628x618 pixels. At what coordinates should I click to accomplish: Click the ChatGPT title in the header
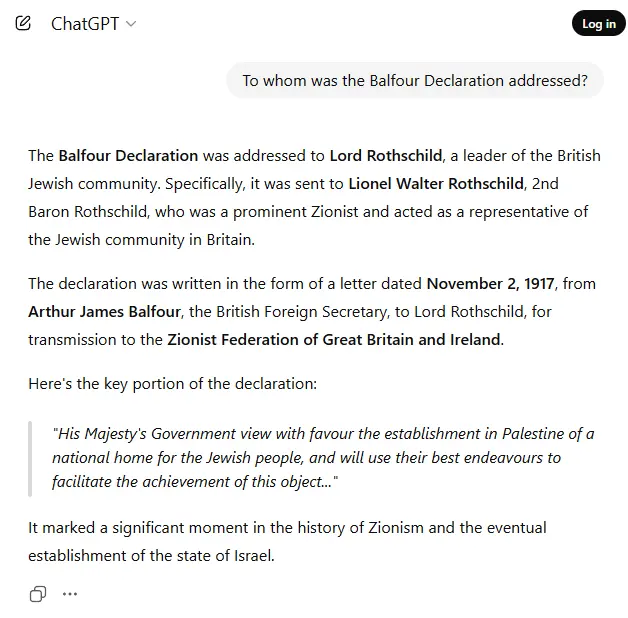point(85,24)
